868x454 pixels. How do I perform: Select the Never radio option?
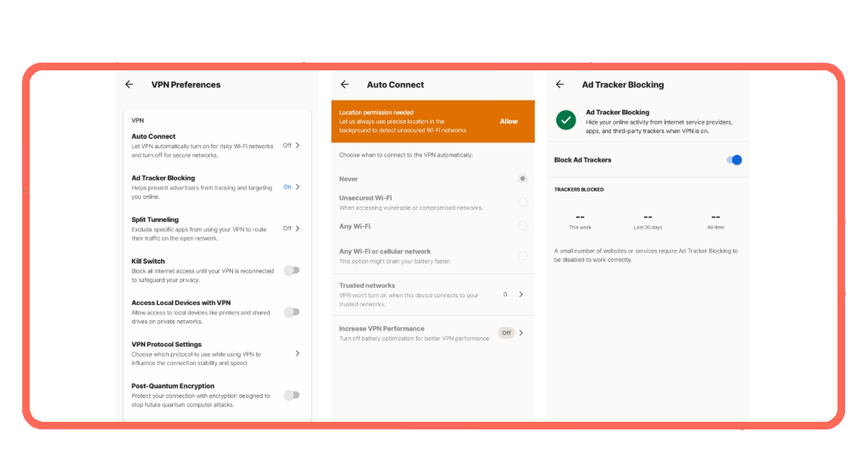tap(522, 179)
